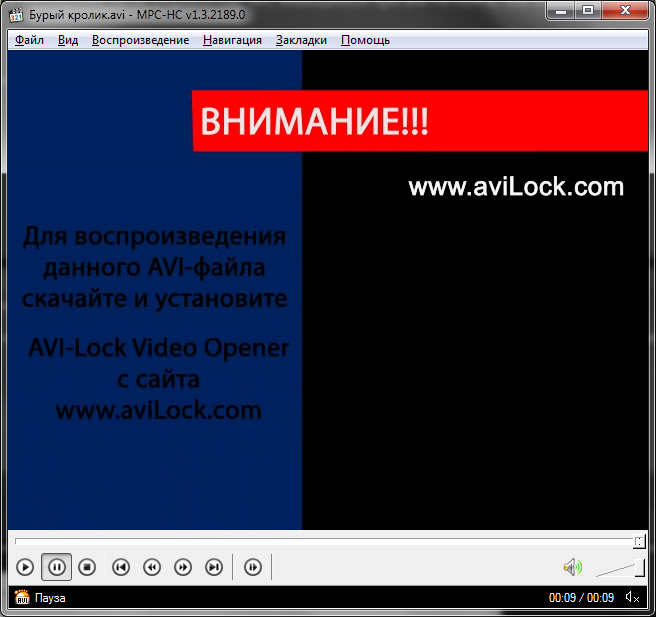This screenshot has width=656, height=617.
Task: Click the seek bar thumb at end
Action: coord(639,542)
